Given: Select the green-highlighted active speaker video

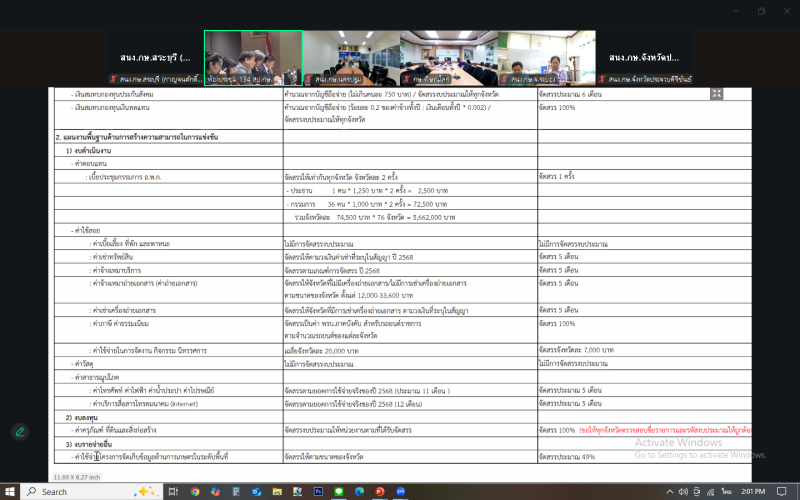Looking at the screenshot, I should 253,57.
